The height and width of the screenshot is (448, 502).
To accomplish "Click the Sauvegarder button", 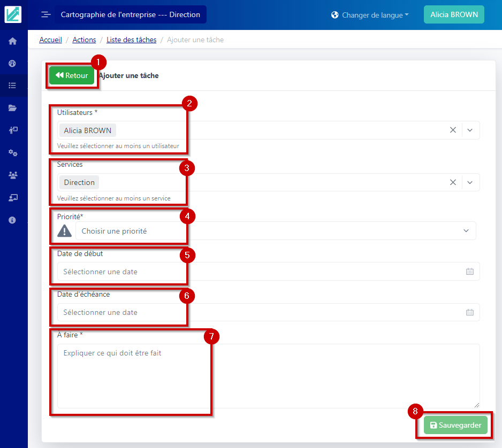I will point(455,426).
